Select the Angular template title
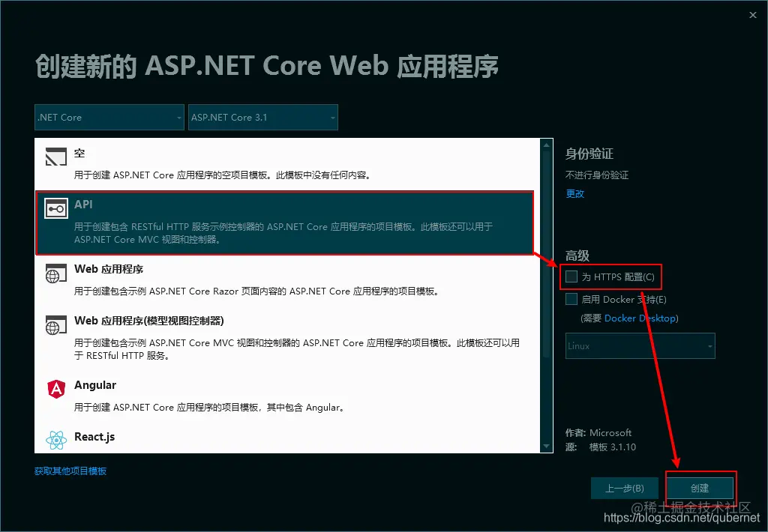The height and width of the screenshot is (532, 768). (95, 385)
